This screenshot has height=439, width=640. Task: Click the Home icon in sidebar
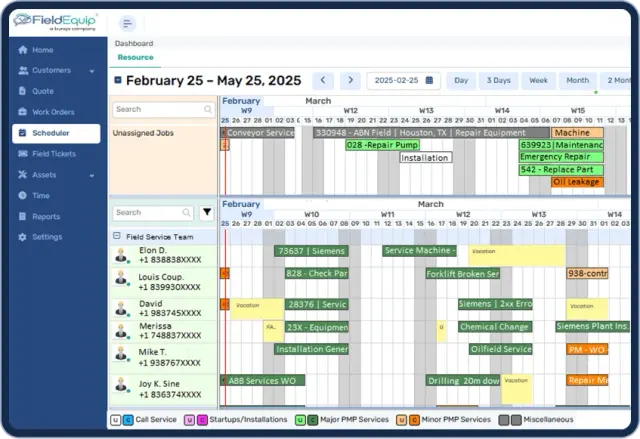pos(23,50)
